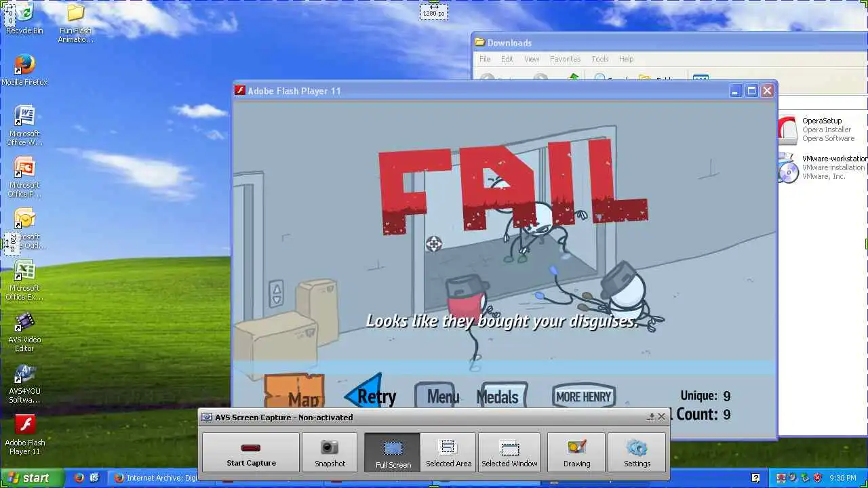Viewport: 868px width, 488px height.
Task: Open Favorites menu in Downloads window
Action: pyautogui.click(x=565, y=59)
